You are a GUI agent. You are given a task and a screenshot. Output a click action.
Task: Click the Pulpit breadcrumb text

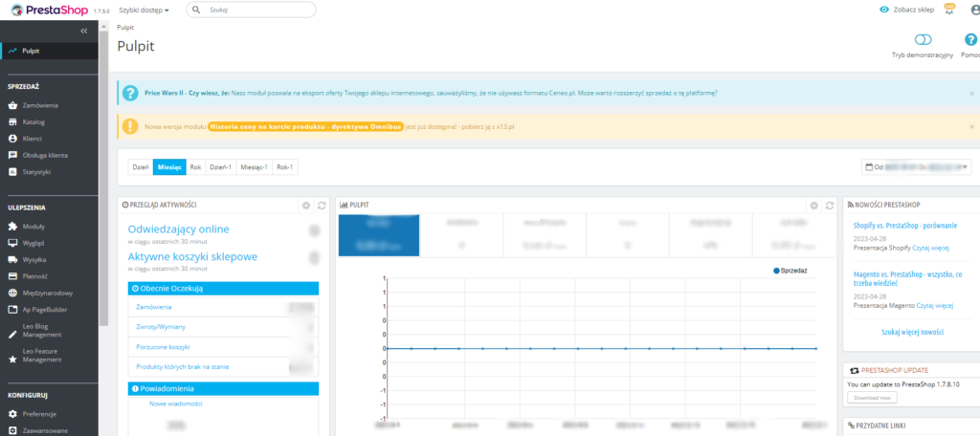[125, 28]
